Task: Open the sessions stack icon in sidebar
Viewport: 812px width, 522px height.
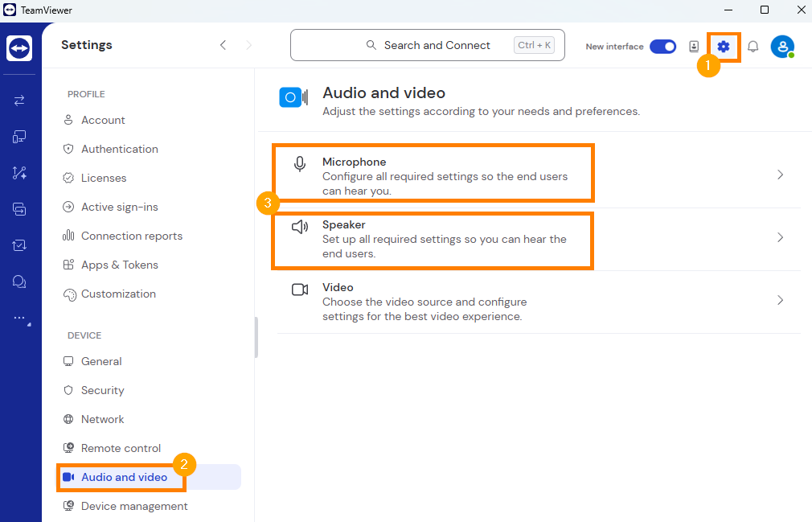Action: point(19,209)
